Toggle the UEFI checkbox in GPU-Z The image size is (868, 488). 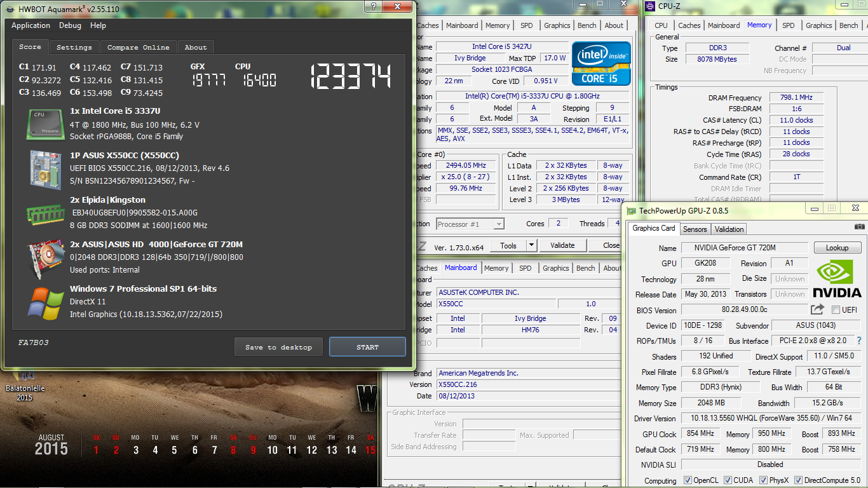[x=835, y=309]
